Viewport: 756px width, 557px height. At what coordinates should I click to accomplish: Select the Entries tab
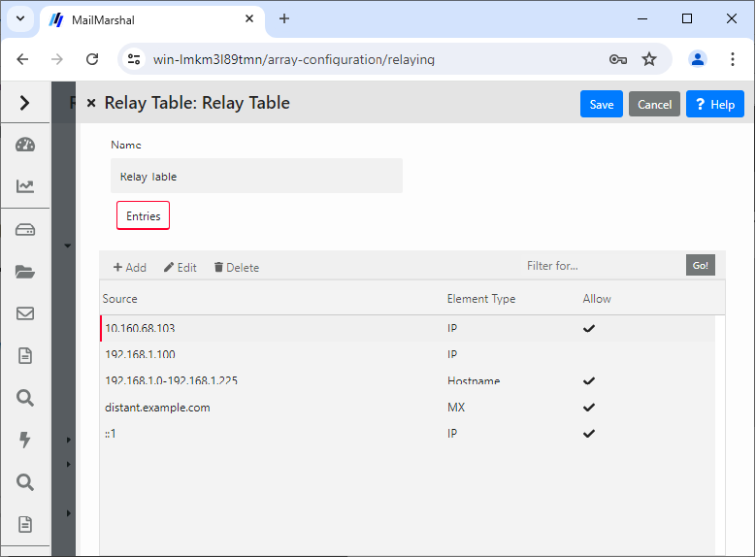[144, 215]
